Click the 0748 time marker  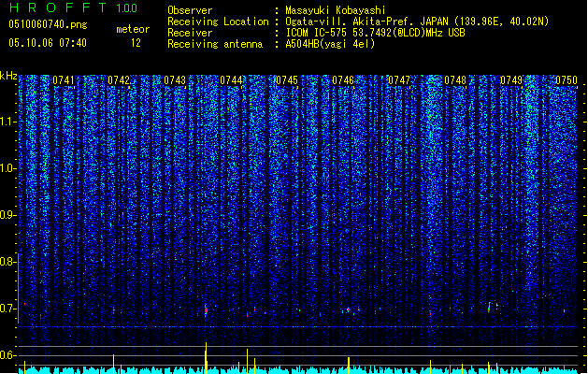(x=455, y=80)
